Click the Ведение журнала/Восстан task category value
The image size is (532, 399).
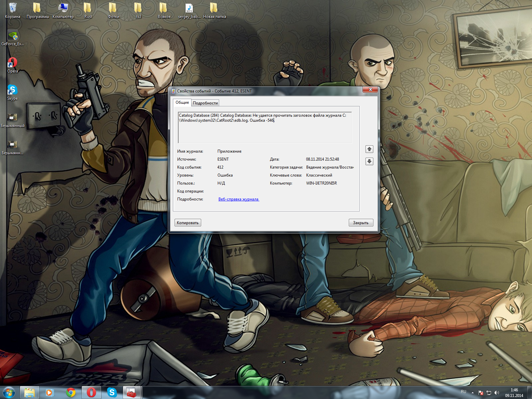[x=330, y=167]
